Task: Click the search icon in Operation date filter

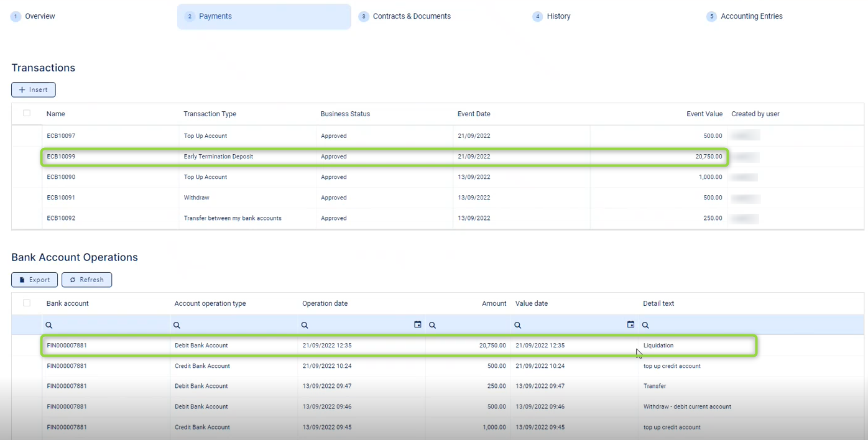Action: [x=305, y=325]
